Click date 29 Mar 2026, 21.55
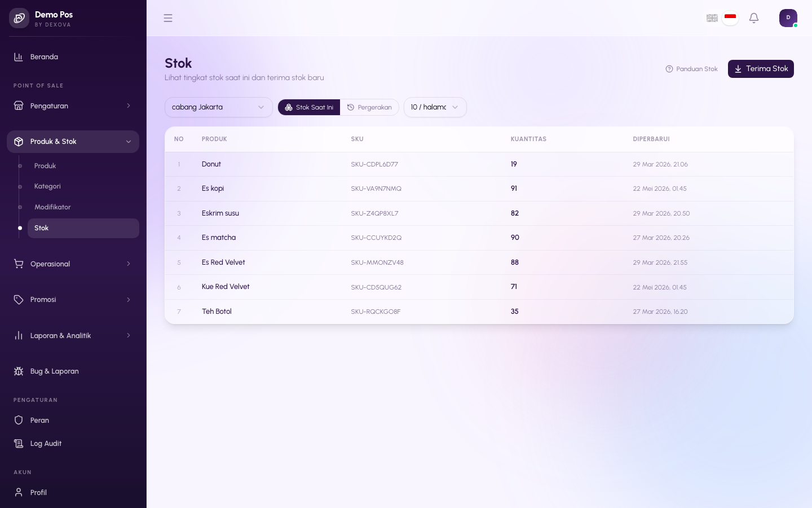Viewport: 812px width, 508px height. [660, 262]
